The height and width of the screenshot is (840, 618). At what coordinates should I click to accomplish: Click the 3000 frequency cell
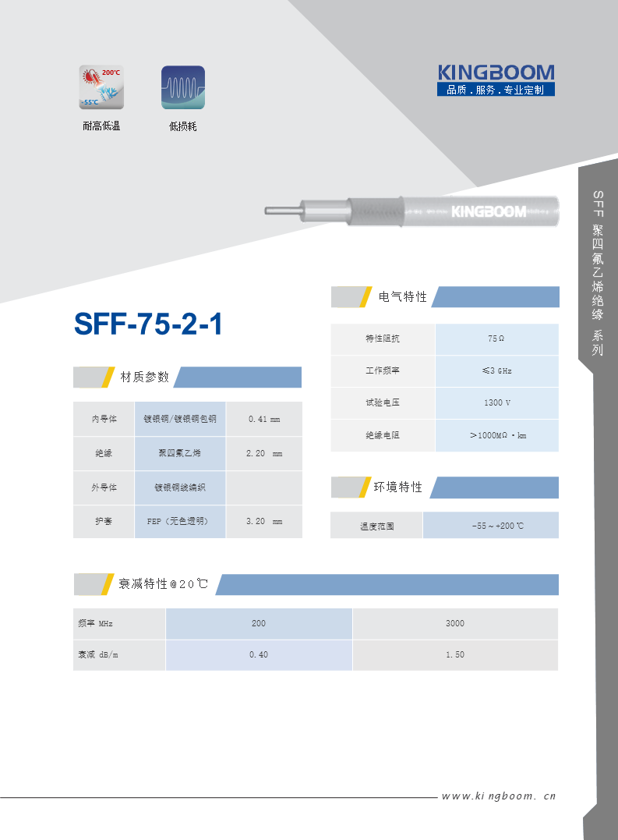coord(455,624)
